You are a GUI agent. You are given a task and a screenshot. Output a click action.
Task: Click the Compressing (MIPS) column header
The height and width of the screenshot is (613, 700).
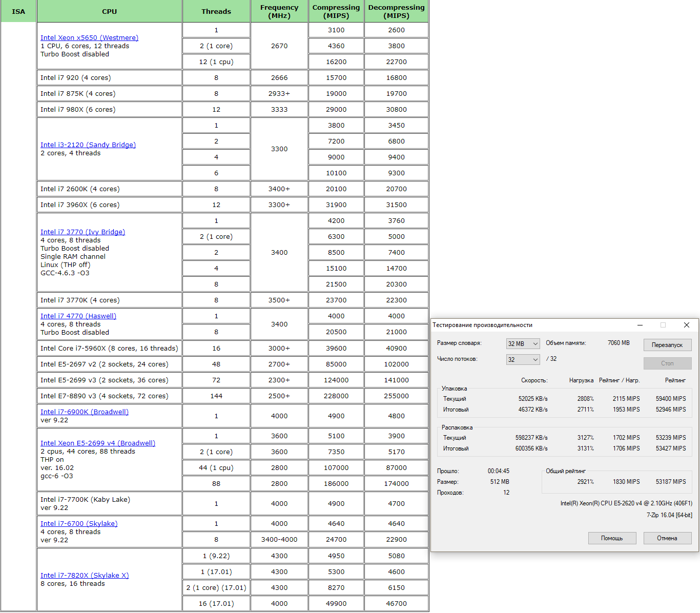point(336,11)
